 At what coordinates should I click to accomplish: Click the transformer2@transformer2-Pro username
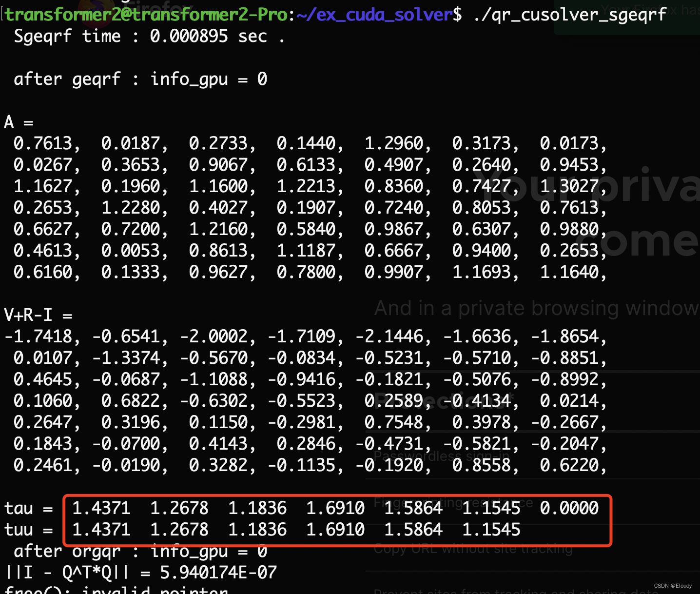[146, 14]
